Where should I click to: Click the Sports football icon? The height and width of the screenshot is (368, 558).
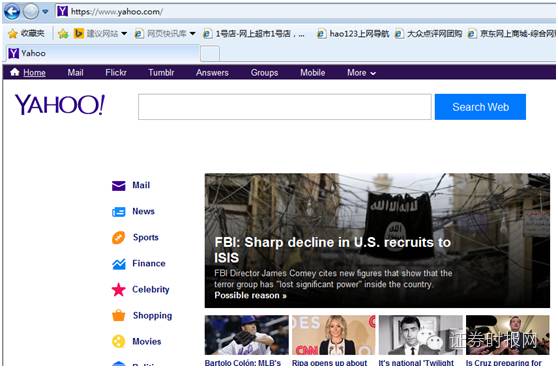[119, 238]
